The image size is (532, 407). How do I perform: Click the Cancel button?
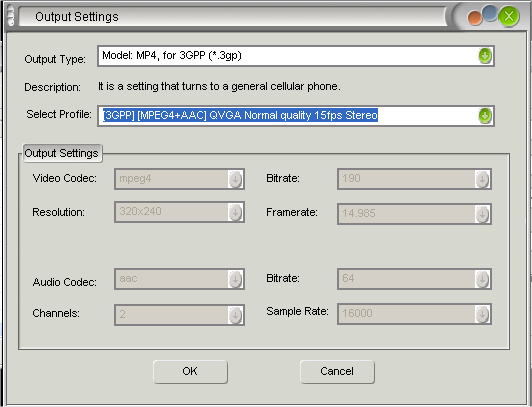coord(337,372)
